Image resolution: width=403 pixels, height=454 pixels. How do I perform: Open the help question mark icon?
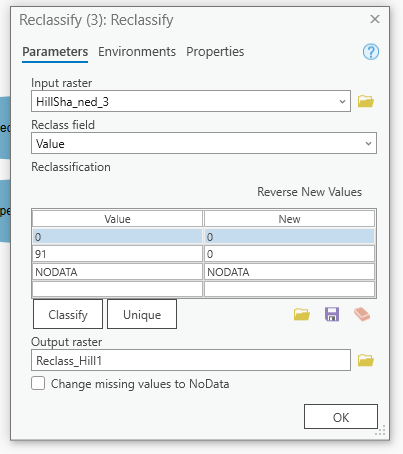371,52
